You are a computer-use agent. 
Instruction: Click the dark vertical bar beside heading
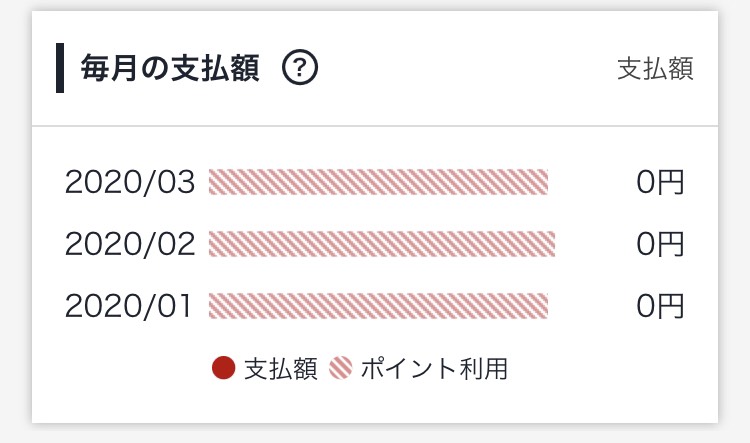pyautogui.click(x=60, y=68)
